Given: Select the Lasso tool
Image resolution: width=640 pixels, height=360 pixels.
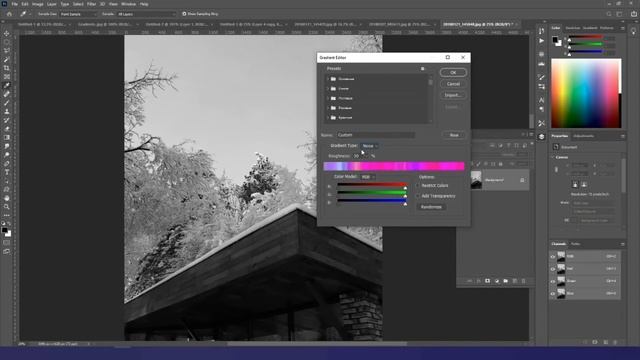Looking at the screenshot, I should tap(7, 51).
